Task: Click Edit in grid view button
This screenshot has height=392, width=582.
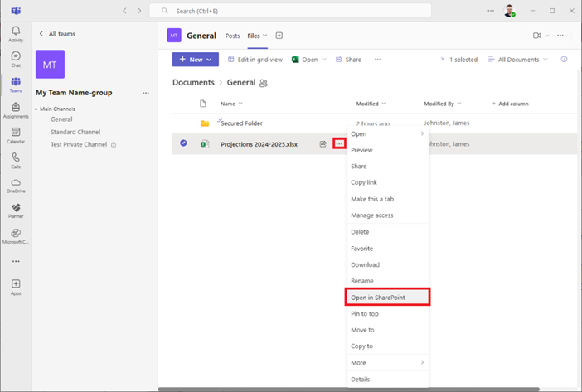Action: pos(255,60)
